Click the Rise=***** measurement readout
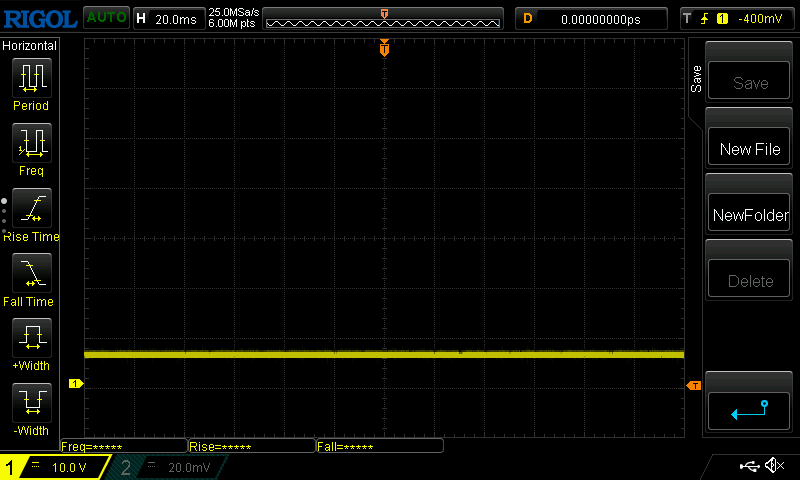Image resolution: width=800 pixels, height=480 pixels. pos(252,446)
